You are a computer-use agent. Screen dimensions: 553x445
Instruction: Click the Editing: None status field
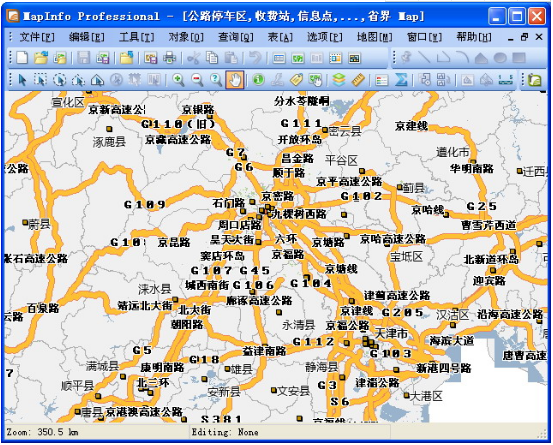pyautogui.click(x=290, y=432)
